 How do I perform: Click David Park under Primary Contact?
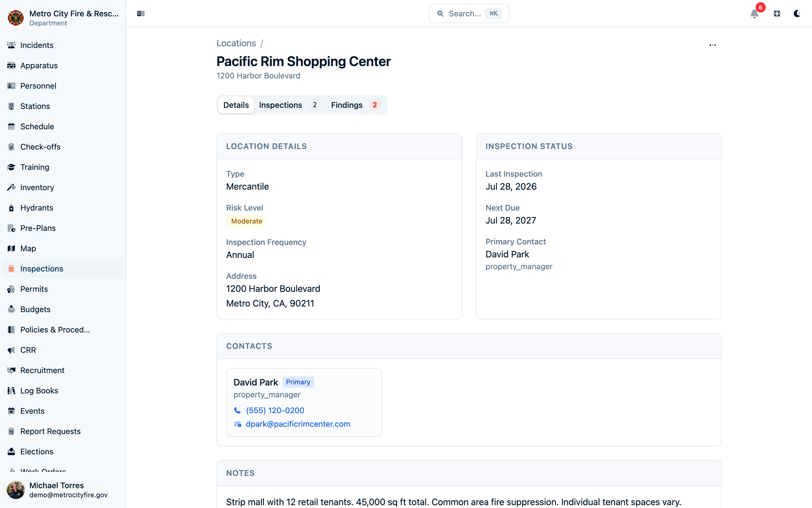(x=507, y=254)
